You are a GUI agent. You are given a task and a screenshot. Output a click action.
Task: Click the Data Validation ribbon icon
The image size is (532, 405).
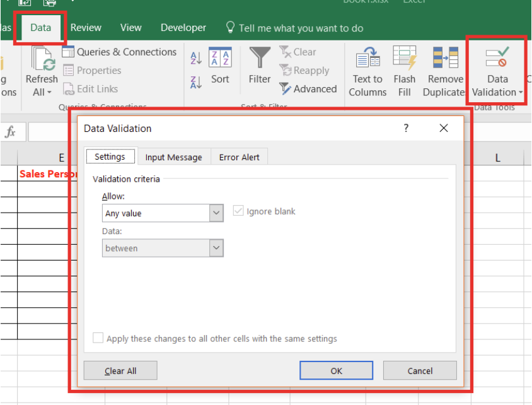497,59
